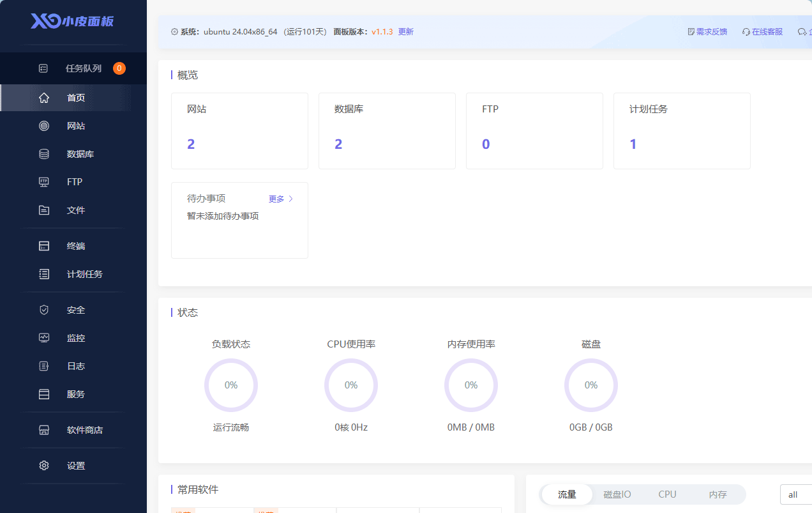Click the task queue icon in sidebar
812x513 pixels.
pyautogui.click(x=43, y=68)
